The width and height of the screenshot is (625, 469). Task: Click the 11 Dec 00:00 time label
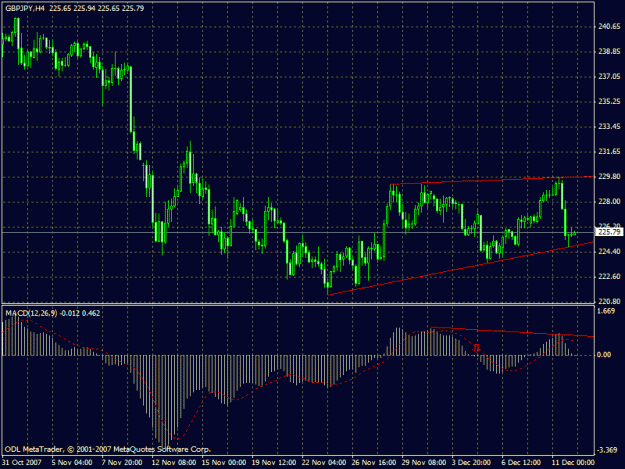click(573, 462)
